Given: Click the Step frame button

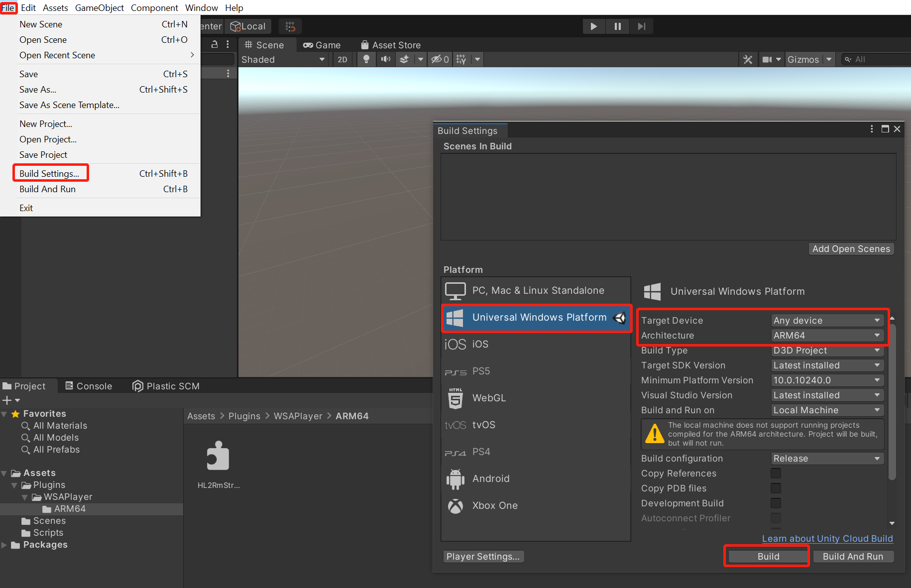Looking at the screenshot, I should click(x=641, y=26).
